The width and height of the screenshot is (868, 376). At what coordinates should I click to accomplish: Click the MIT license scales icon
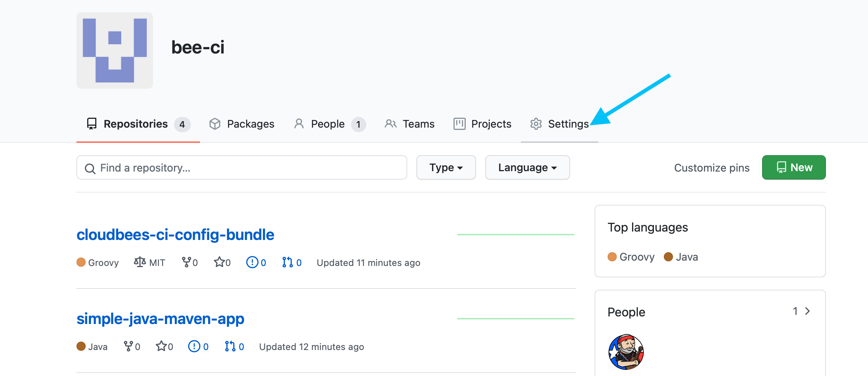(139, 262)
